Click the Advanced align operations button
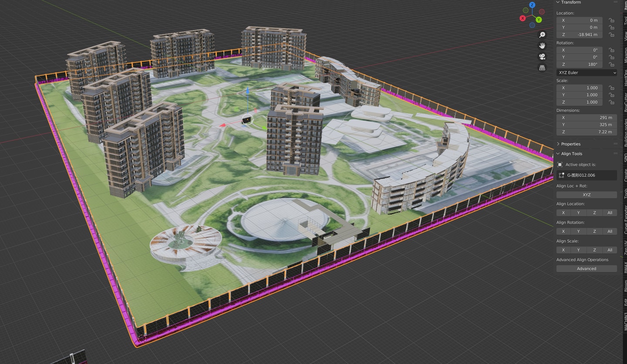 [587, 269]
